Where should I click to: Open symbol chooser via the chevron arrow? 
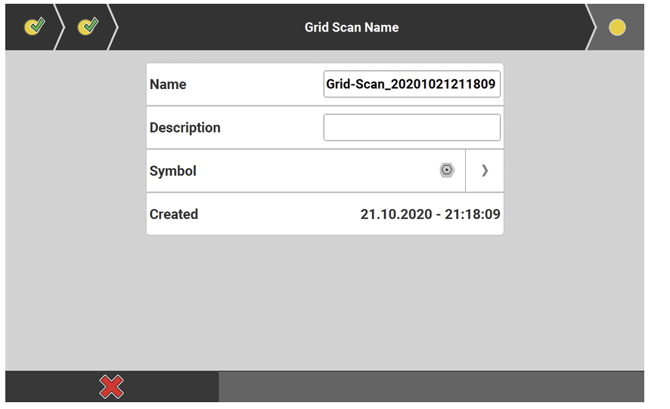coord(484,171)
